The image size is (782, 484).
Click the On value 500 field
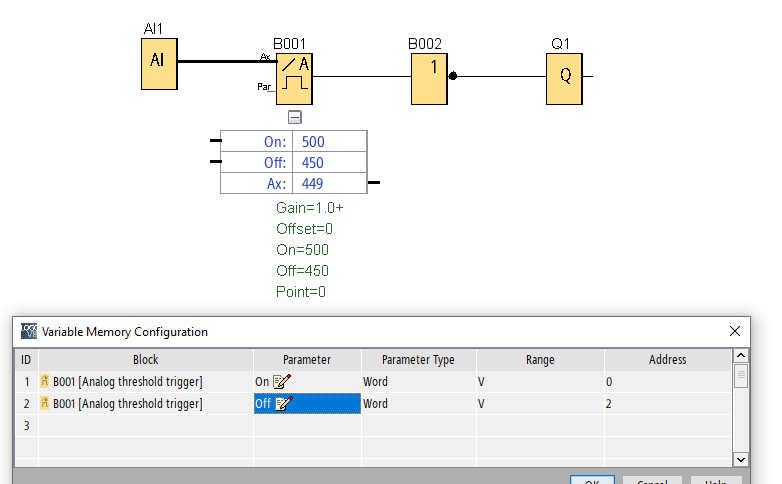coord(329,142)
